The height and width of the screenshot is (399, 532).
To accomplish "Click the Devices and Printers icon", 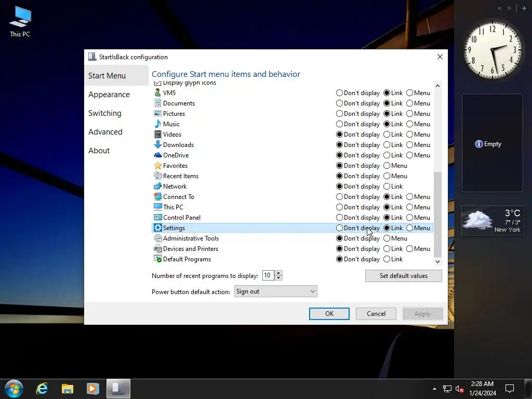I will click(x=157, y=249).
